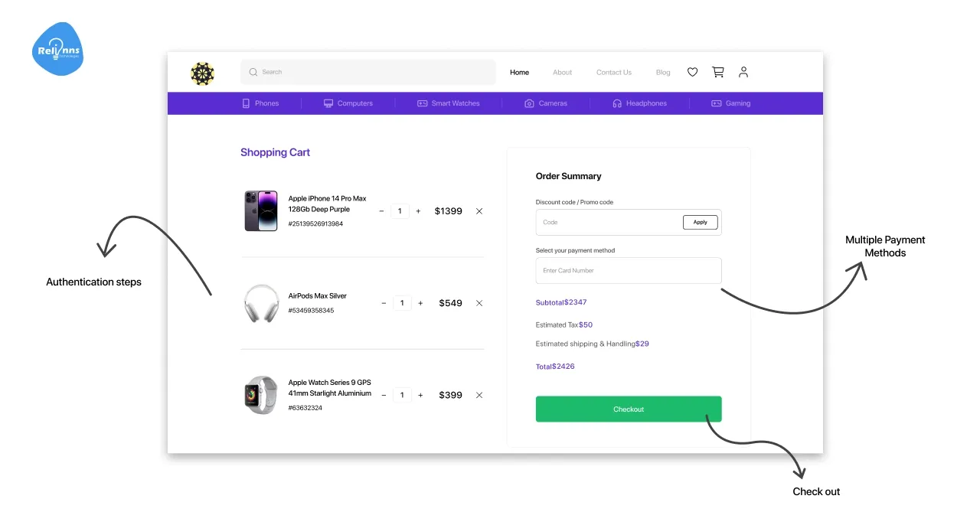Go to the Home menu item
The width and height of the screenshot is (980, 525).
click(519, 71)
